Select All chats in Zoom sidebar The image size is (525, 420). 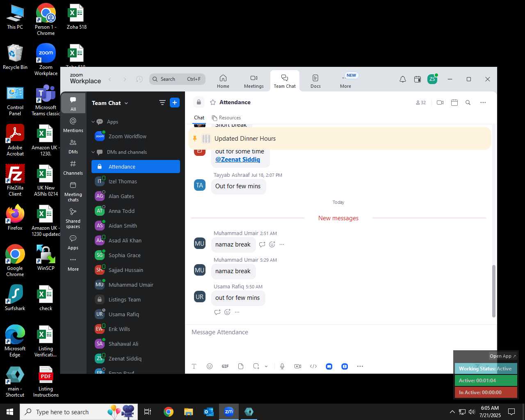click(73, 103)
